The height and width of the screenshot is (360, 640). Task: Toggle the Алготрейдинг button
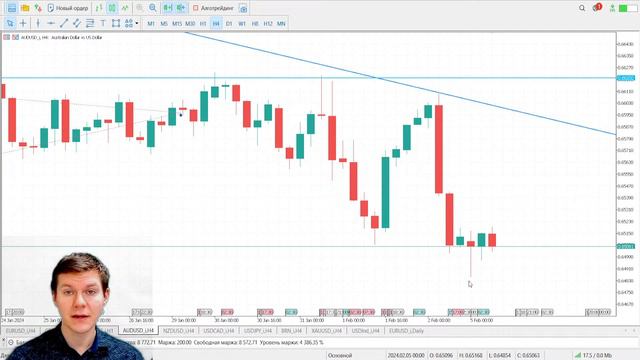213,8
